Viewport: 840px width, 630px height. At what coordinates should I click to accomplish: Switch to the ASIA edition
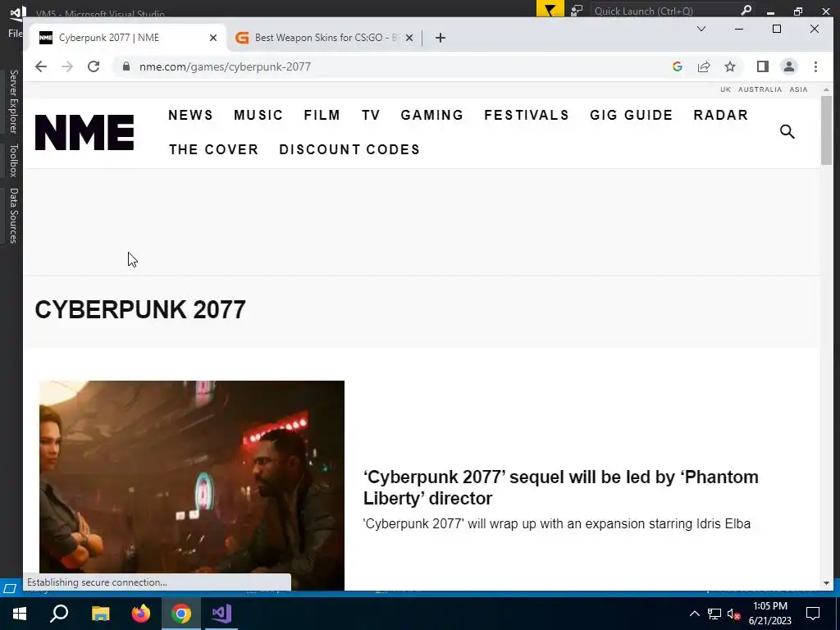click(x=798, y=89)
